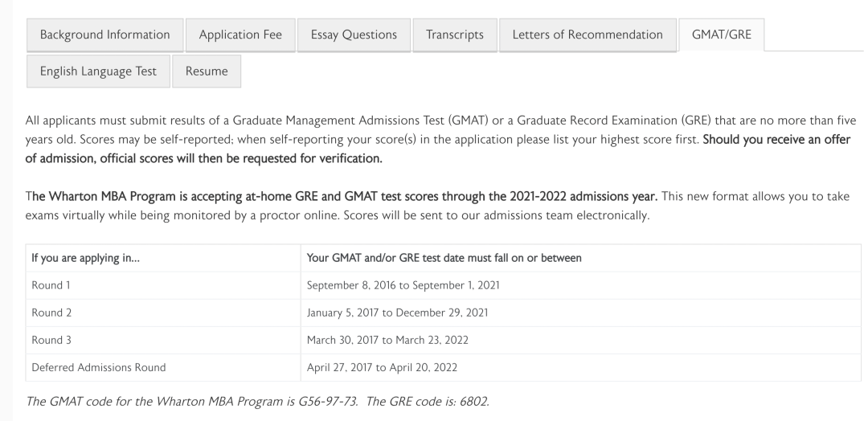Click the September 8, 2016 date range cell
Image resolution: width=868 pixels, height=421 pixels.
coord(403,285)
